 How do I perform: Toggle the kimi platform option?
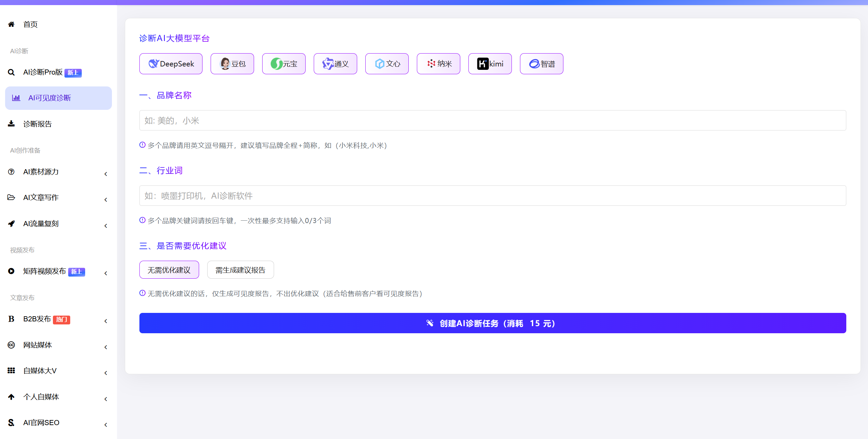pyautogui.click(x=490, y=64)
